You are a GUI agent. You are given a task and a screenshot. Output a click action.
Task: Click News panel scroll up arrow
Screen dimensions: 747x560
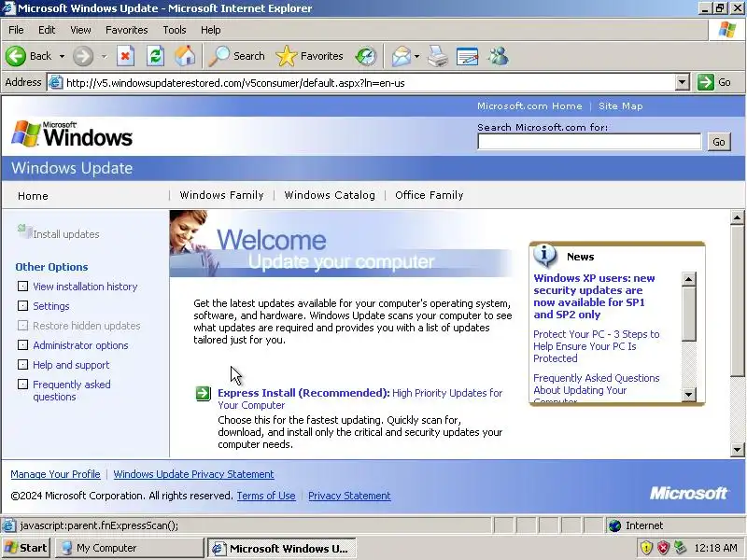click(x=688, y=279)
